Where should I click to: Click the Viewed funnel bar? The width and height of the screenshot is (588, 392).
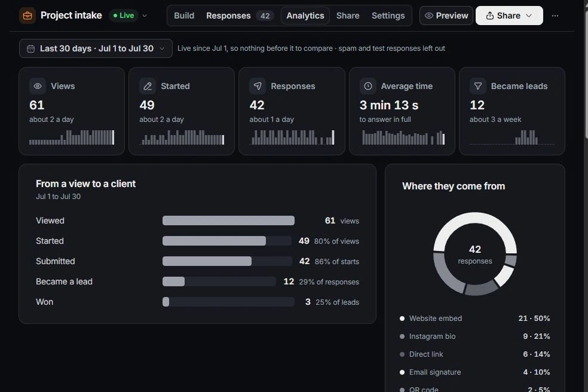[228, 220]
